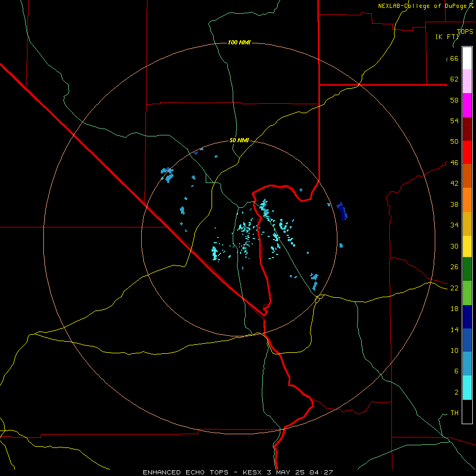Click the legend scale value 50
The height and width of the screenshot is (476, 476).
tap(454, 142)
